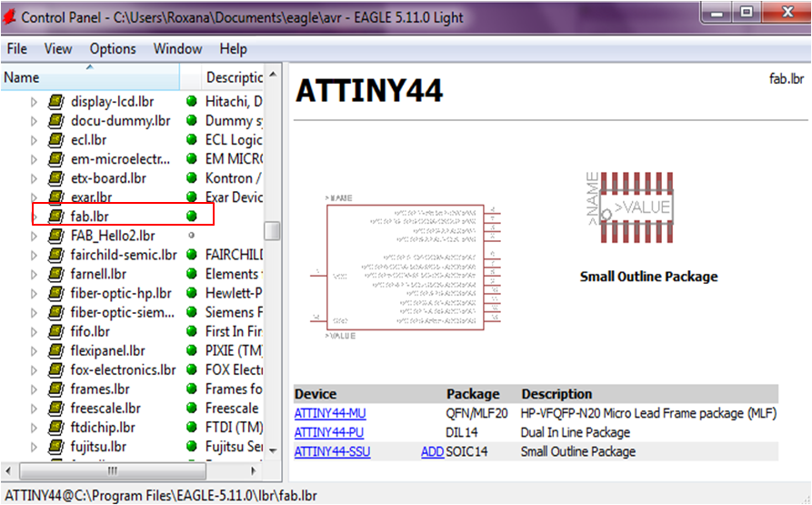The image size is (812, 505).
Task: Click the fox-electronics.lbr library icon
Action: coord(56,369)
